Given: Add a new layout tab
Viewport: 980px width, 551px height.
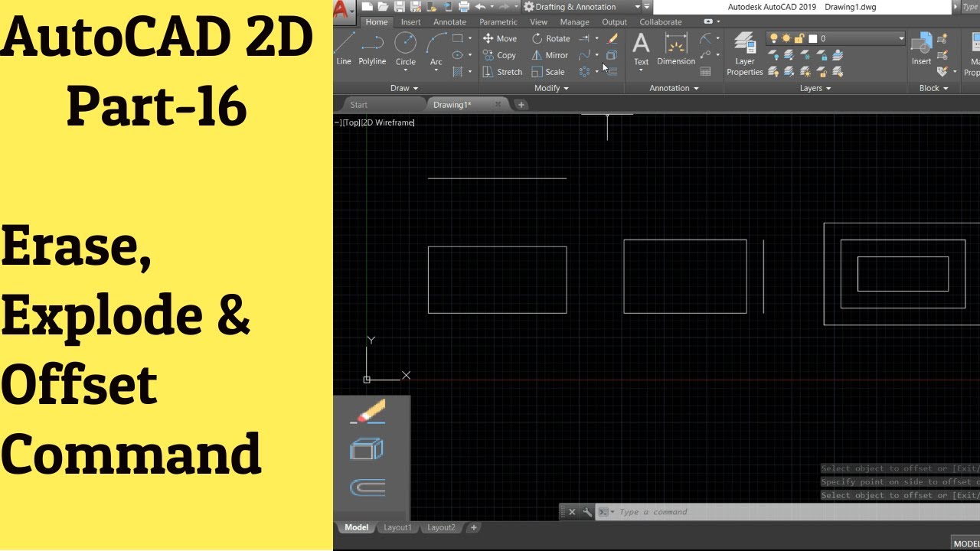Looking at the screenshot, I should [474, 527].
